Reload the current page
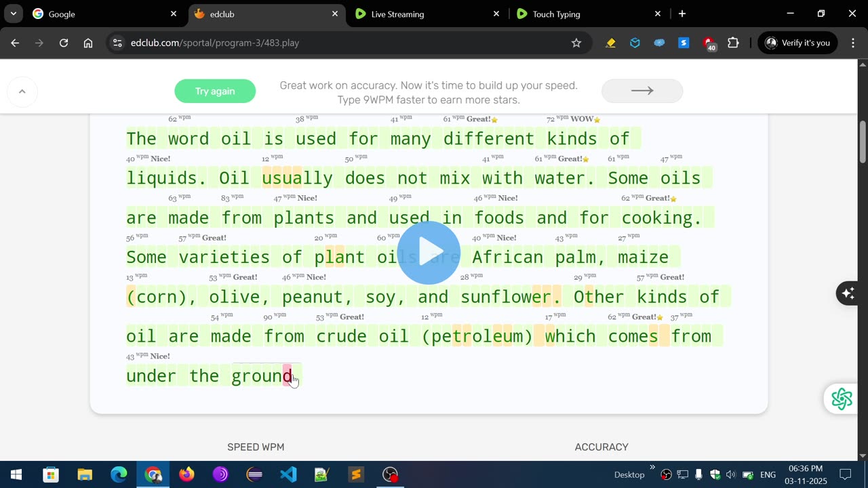The image size is (868, 488). (64, 43)
